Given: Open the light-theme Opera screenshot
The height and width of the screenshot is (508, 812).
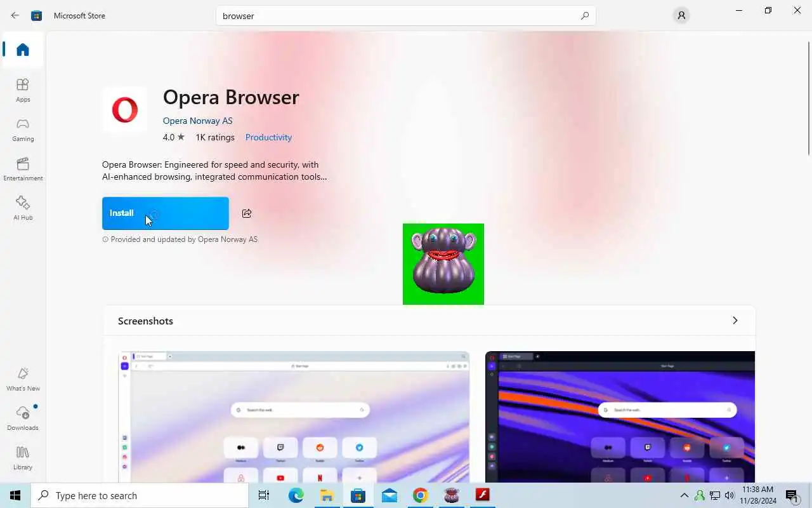Looking at the screenshot, I should click(294, 417).
